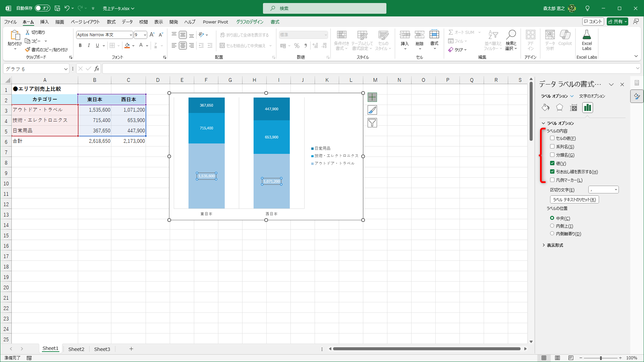Click ラベル テキストのリセット button
This screenshot has height=362, width=644.
point(574,199)
